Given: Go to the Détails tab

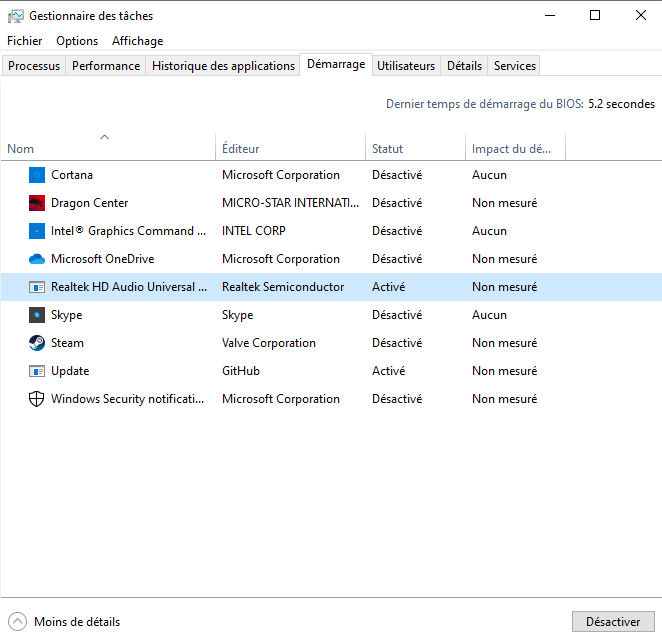Looking at the screenshot, I should pyautogui.click(x=464, y=66).
